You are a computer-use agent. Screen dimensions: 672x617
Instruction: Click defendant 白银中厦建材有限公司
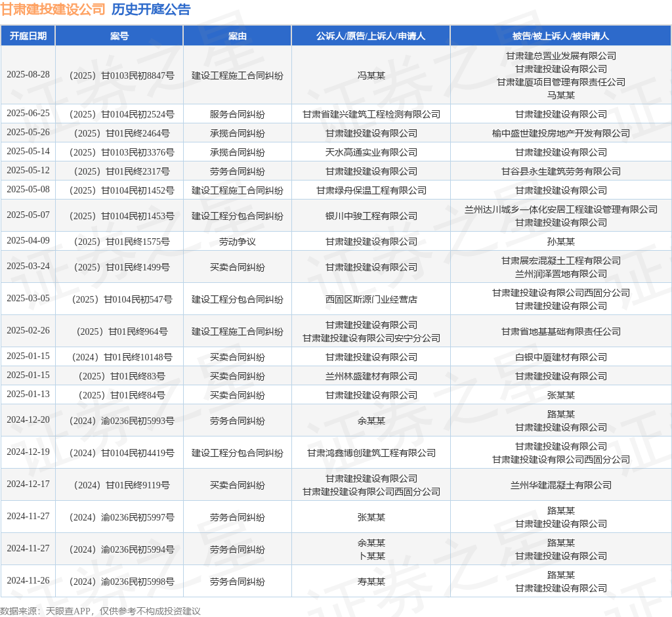click(x=561, y=357)
